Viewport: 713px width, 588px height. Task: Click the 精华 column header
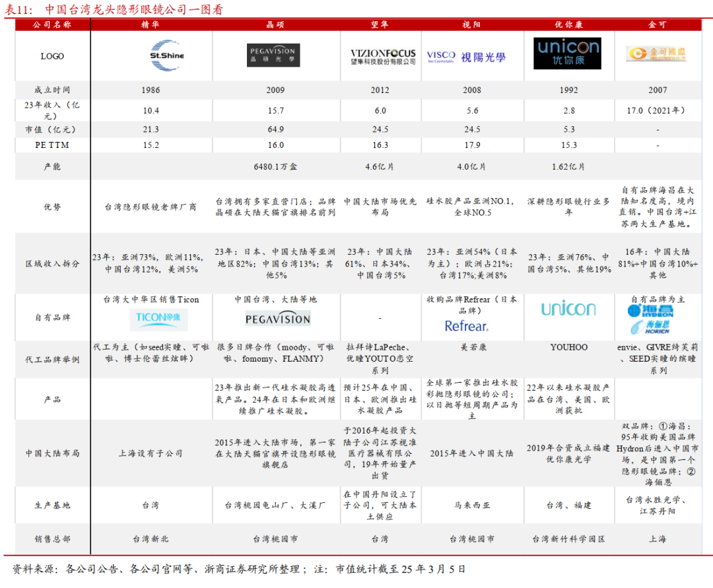click(x=151, y=24)
